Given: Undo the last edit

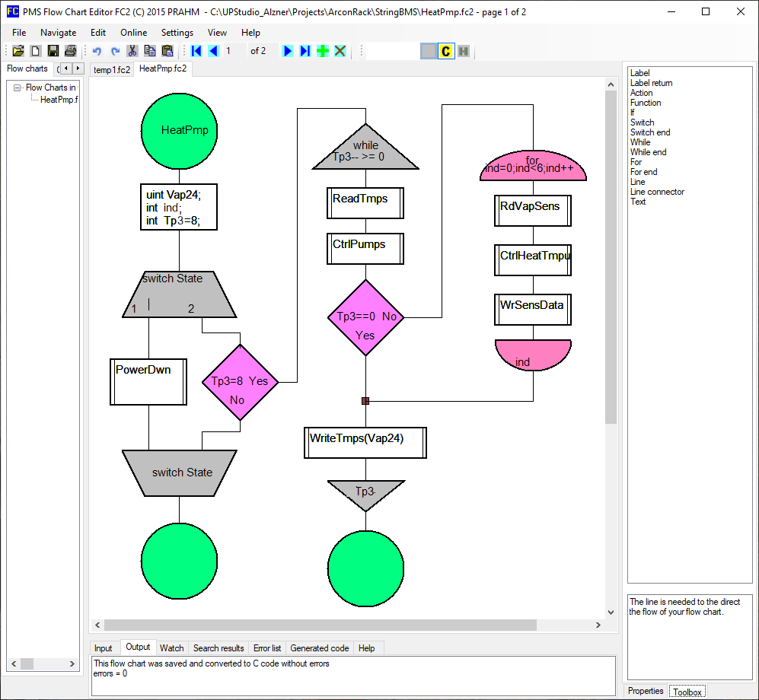Looking at the screenshot, I should tap(97, 50).
